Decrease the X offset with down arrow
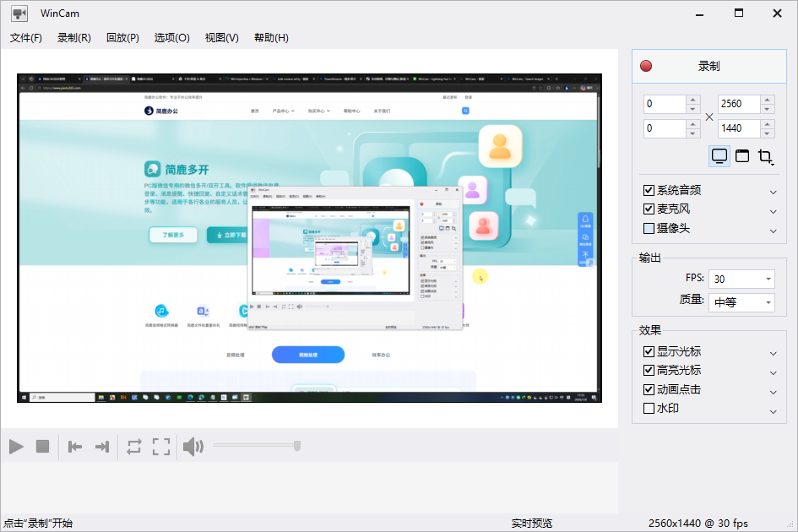Screen dimensions: 798x532 (692, 109)
